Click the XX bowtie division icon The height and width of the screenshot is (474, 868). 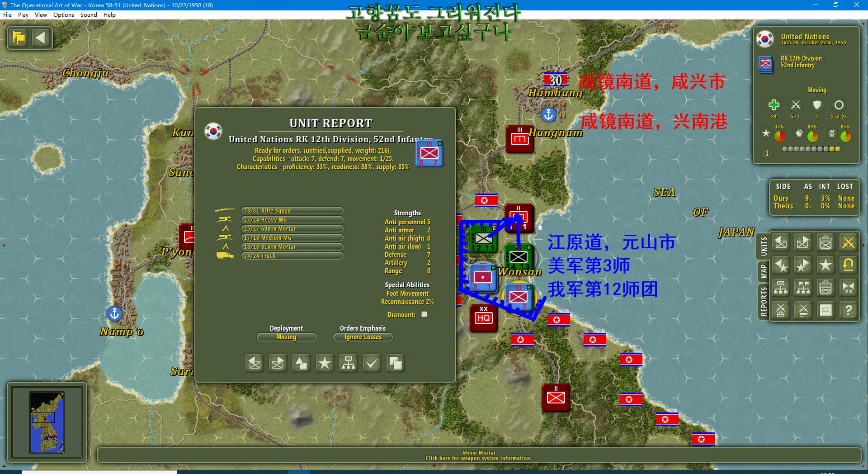coord(848,288)
